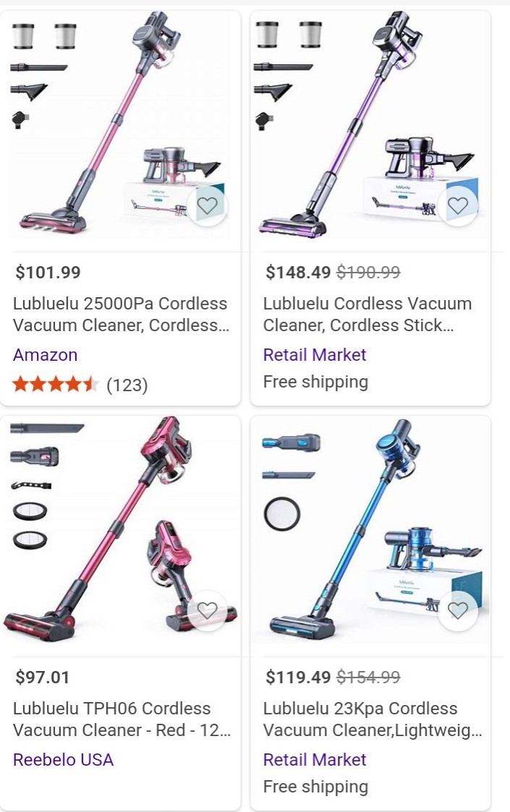Visit Retail Market link under $119.49 vacuum

(315, 760)
